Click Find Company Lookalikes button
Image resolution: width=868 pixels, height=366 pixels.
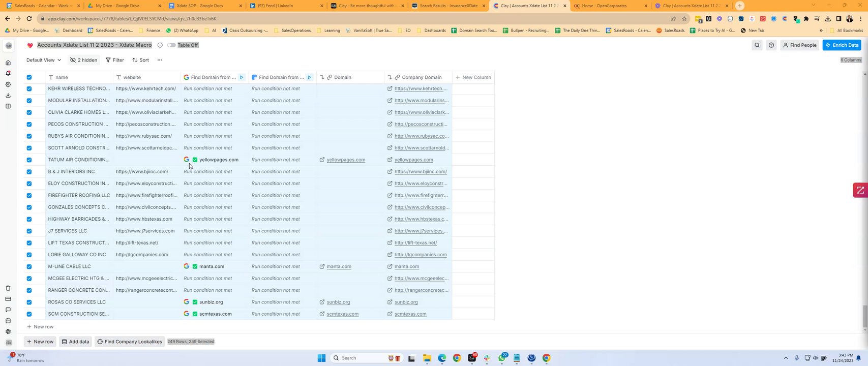(x=130, y=342)
